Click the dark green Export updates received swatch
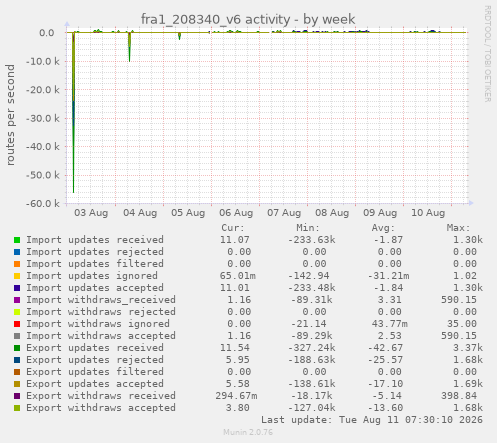497x443 pixels. [17, 348]
